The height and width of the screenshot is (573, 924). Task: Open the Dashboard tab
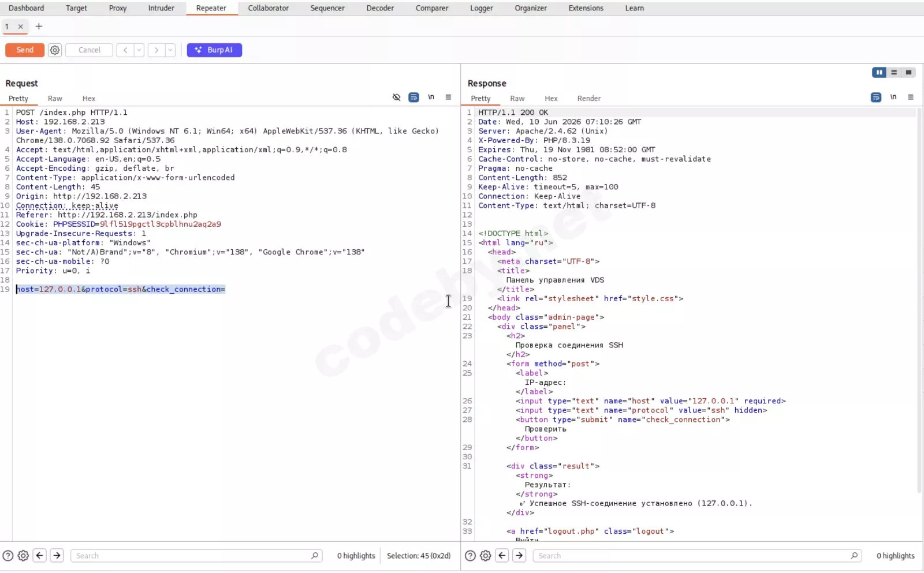point(27,8)
